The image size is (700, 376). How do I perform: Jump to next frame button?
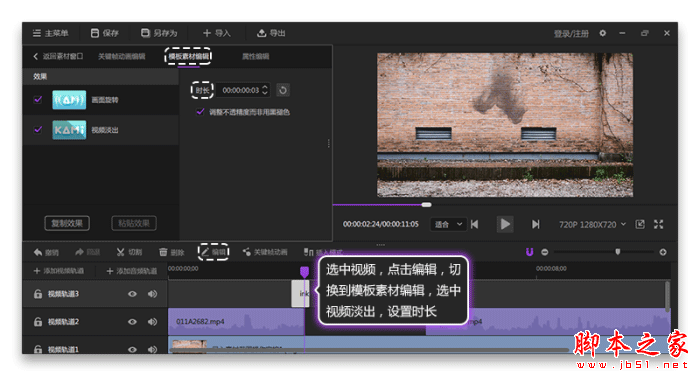[535, 224]
